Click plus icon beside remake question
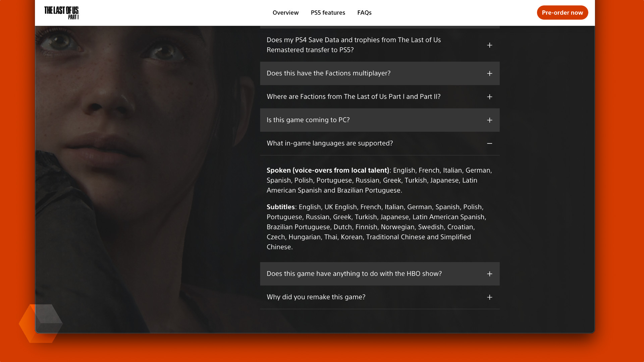The height and width of the screenshot is (362, 644). tap(489, 297)
